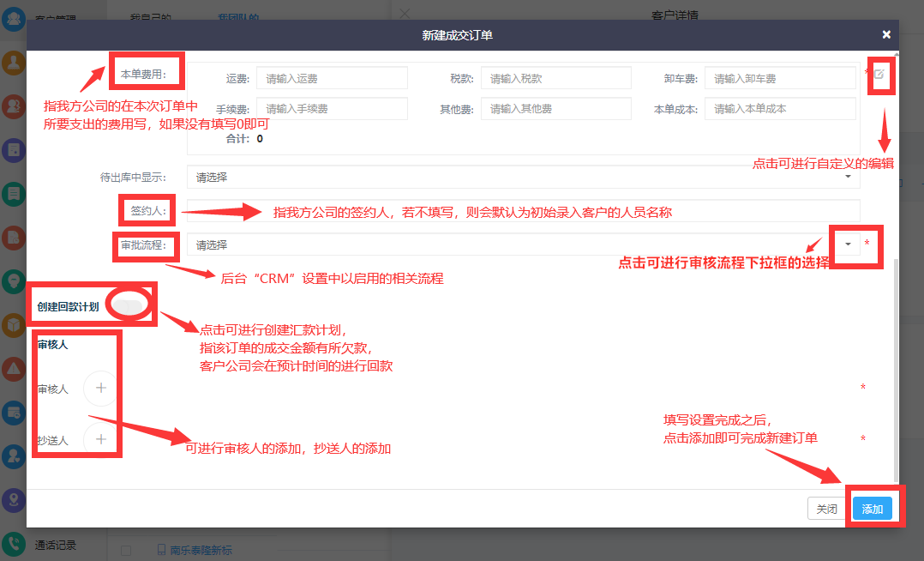This screenshot has width=924, height=561.
Task: Add a CC recipient with the 抄送人 plus button
Action: tap(101, 439)
